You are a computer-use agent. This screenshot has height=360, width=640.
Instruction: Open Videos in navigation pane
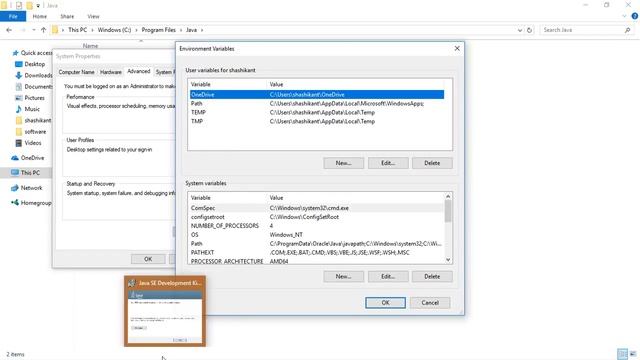pos(28,143)
